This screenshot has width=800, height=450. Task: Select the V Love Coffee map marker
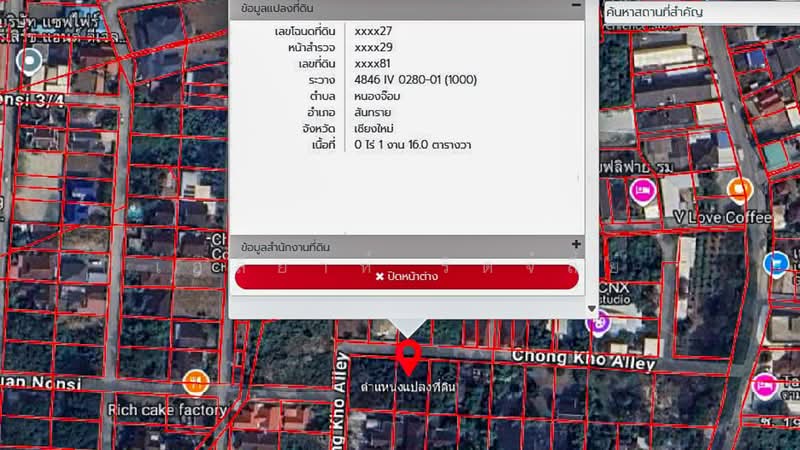tap(739, 189)
